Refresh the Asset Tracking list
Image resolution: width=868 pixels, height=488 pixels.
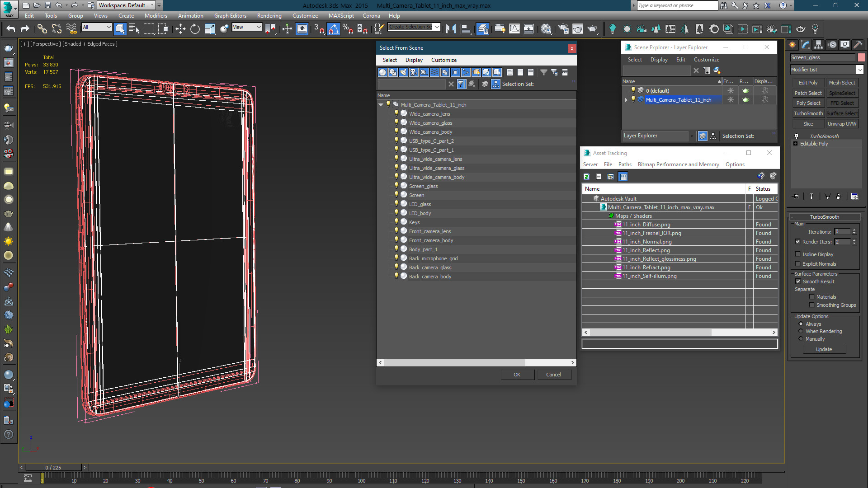click(586, 177)
